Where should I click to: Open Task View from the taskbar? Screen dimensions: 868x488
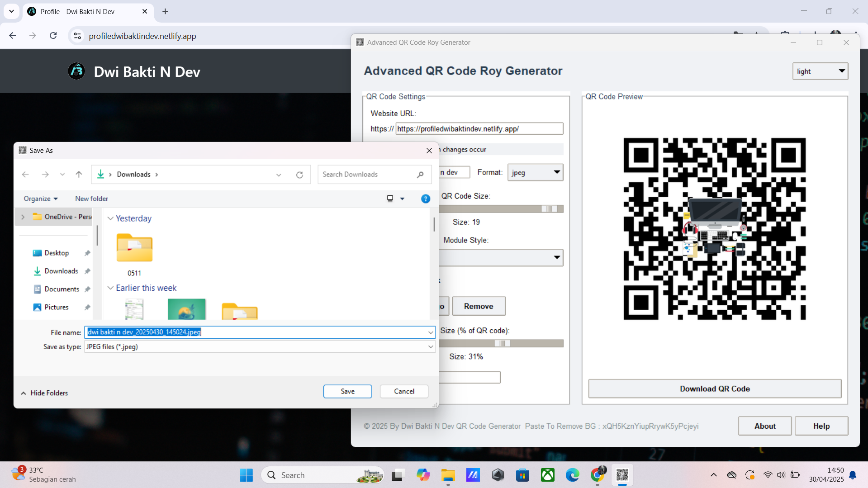pos(397,475)
